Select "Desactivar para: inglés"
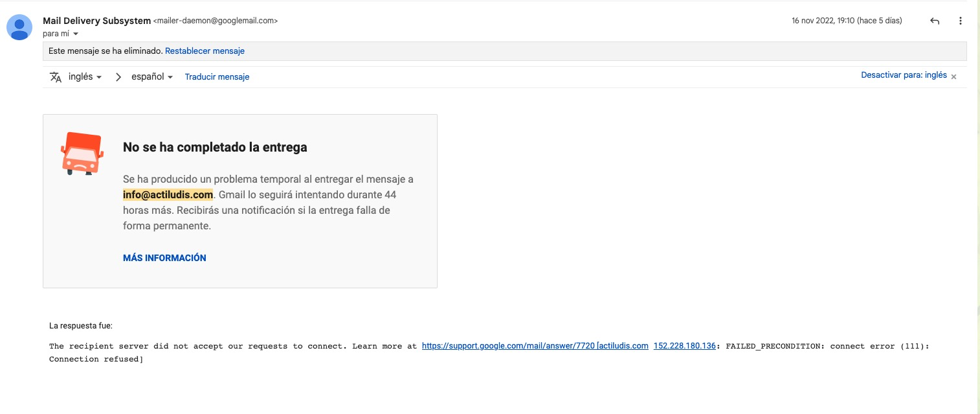Image resolution: width=980 pixels, height=414 pixels. click(904, 75)
